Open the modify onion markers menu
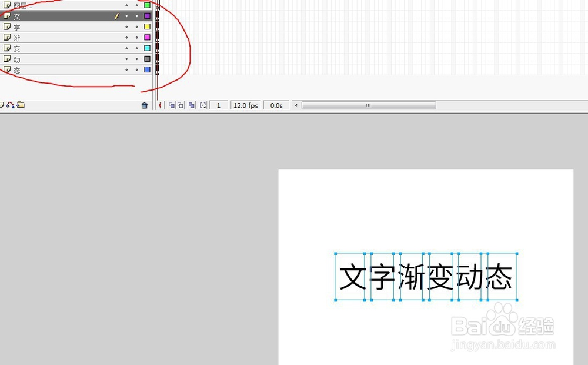The image size is (588, 365). [202, 105]
